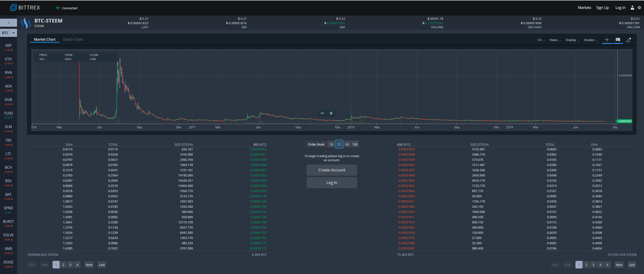
Task: Toggle light theme with the sun icon
Action: [x=639, y=8]
